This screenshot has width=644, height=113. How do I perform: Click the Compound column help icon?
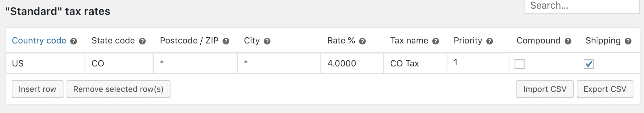point(568,41)
